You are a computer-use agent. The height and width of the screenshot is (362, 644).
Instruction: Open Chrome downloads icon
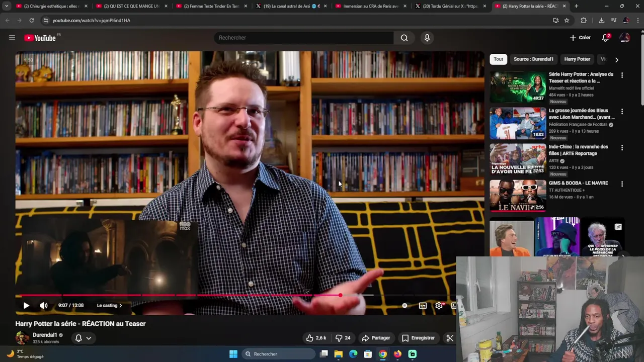tap(601, 20)
